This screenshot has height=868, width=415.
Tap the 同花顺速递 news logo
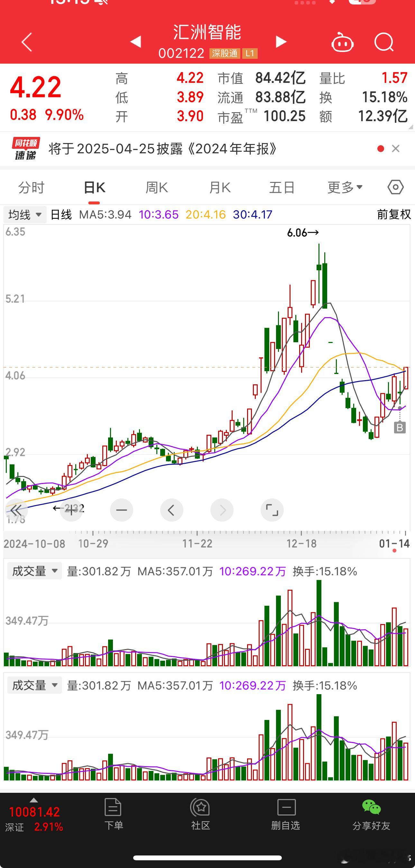26,148
